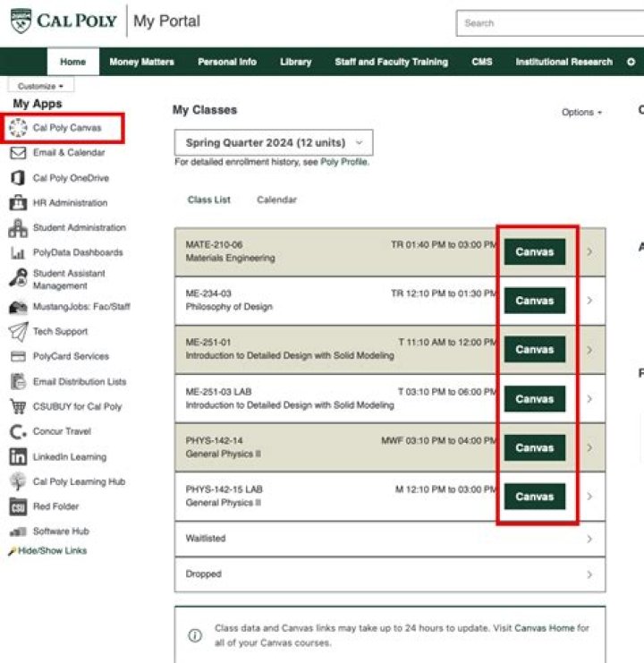Image resolution: width=644 pixels, height=663 pixels.
Task: Expand the ME-234-03 row chevron
Action: pos(590,301)
